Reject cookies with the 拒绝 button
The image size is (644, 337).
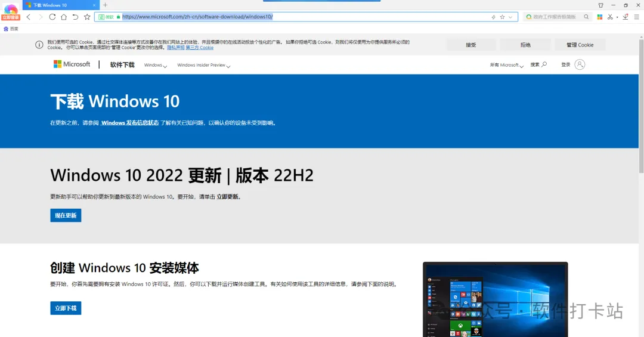coord(525,45)
